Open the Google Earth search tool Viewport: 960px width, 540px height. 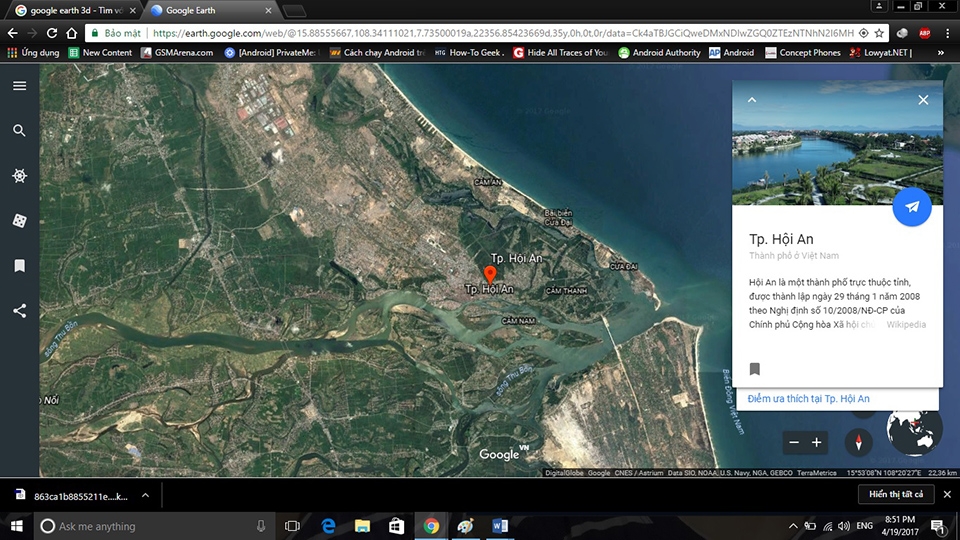tap(20, 130)
